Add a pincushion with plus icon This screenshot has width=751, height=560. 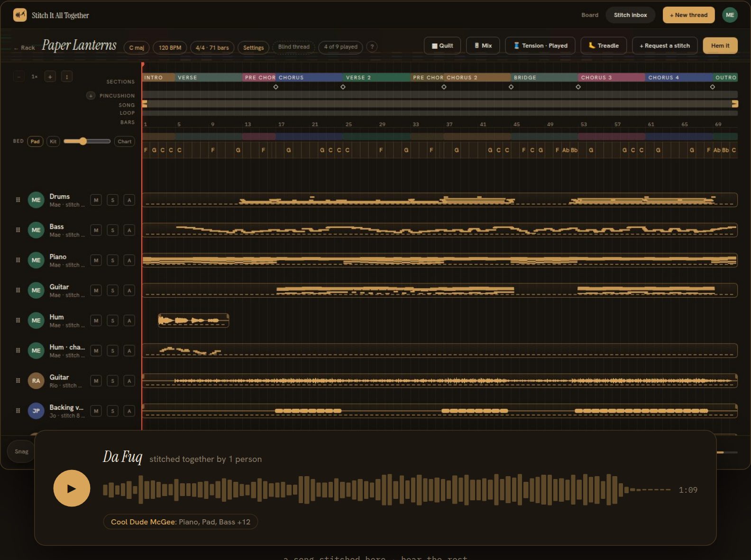[x=91, y=96]
